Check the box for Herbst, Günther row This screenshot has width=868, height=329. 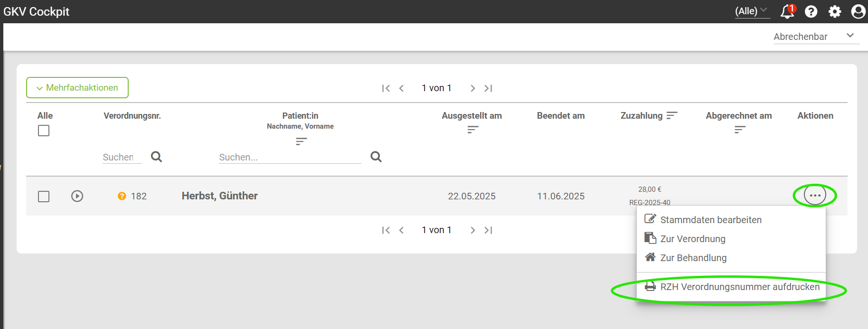tap(44, 197)
